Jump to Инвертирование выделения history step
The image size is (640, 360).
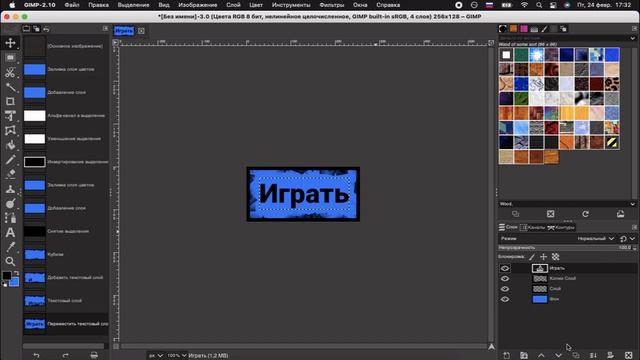[x=65, y=162]
